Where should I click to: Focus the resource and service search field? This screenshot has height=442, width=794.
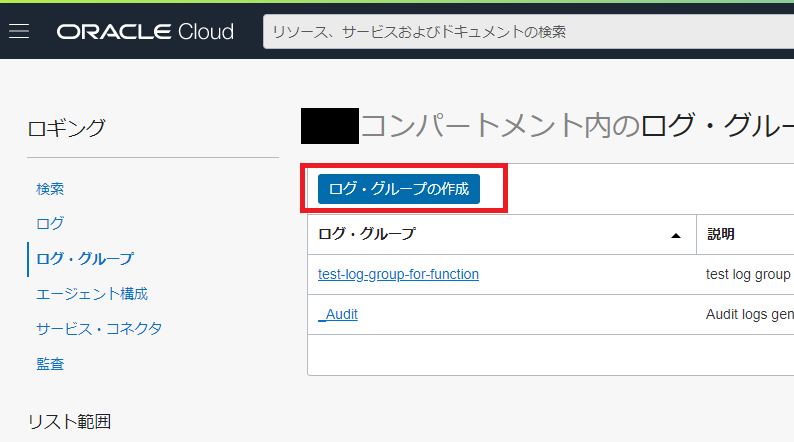point(528,31)
